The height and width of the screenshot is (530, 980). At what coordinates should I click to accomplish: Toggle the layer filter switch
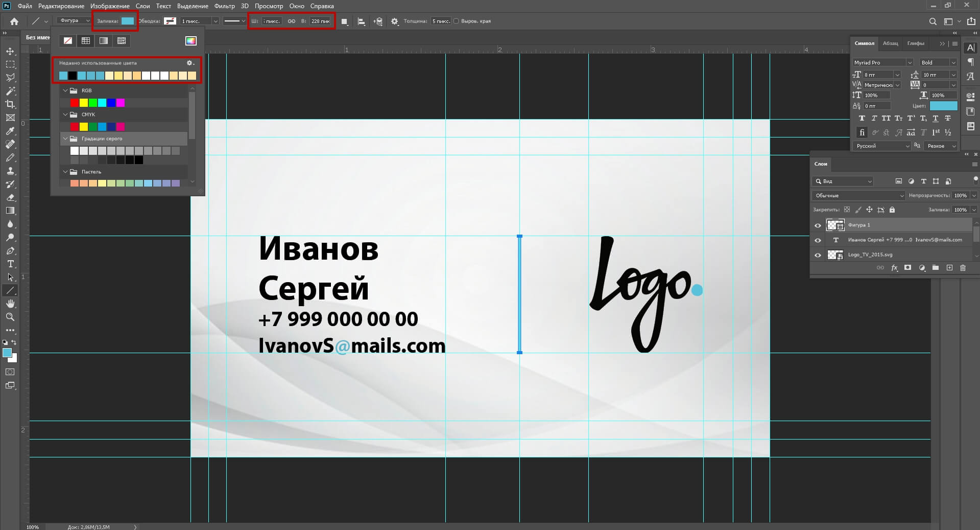[975, 179]
